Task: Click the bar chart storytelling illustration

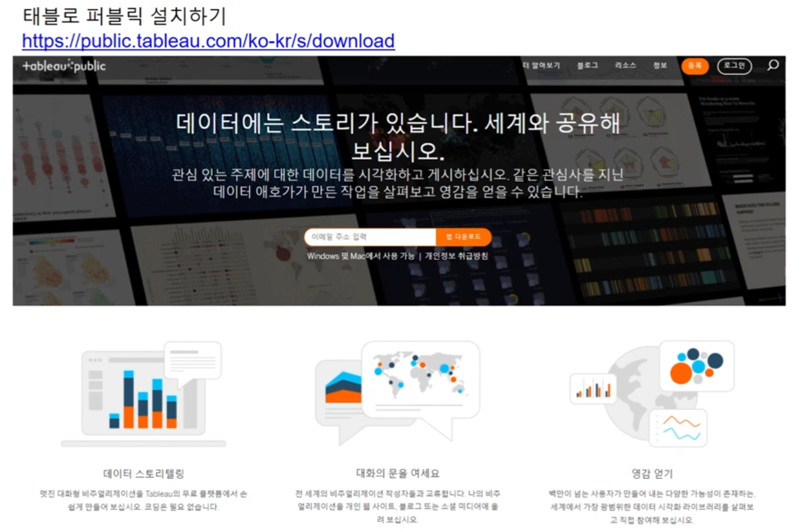Action: click(x=144, y=394)
